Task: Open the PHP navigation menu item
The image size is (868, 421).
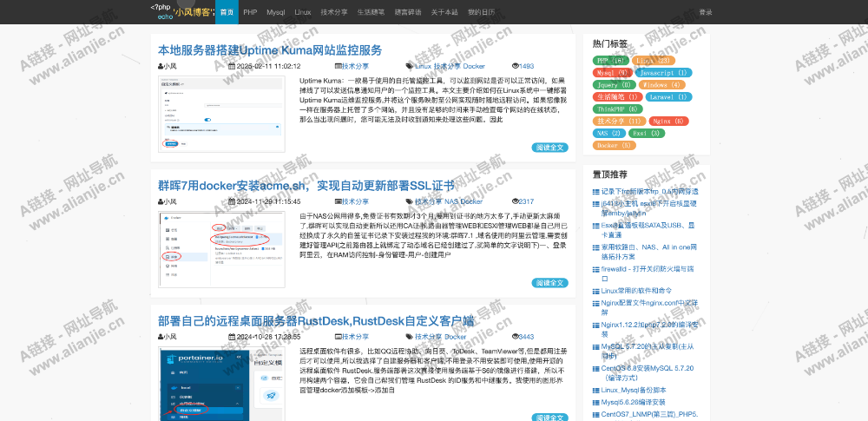Action: point(250,12)
